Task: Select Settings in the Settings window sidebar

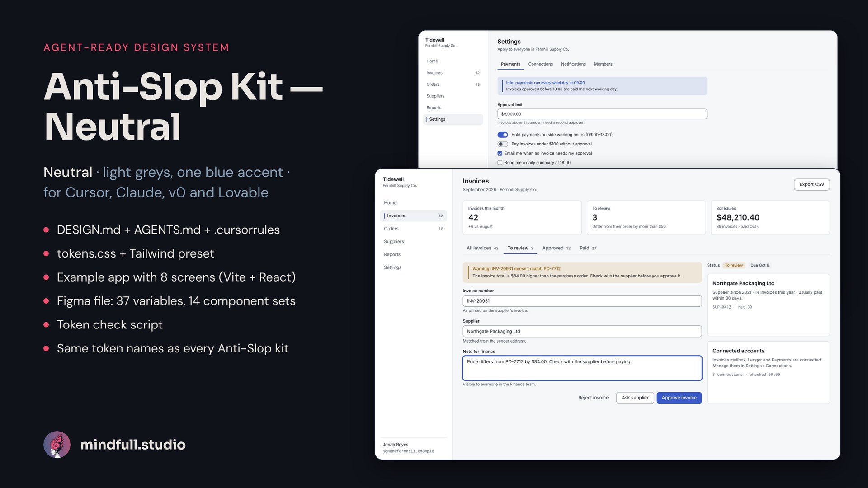Action: point(453,119)
